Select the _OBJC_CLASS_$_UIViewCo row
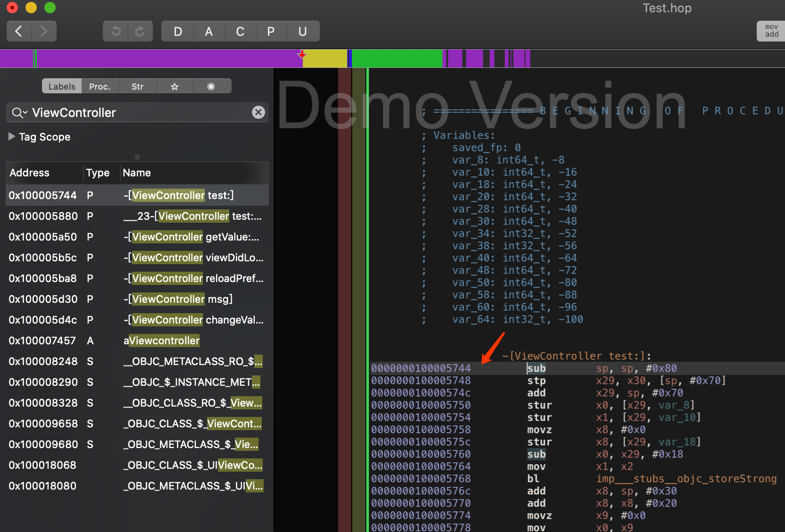785x532 pixels. 137,465
